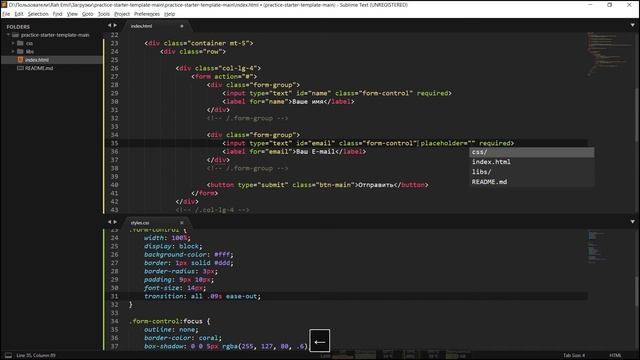
Task: Open the Find menu
Action: (57, 14)
